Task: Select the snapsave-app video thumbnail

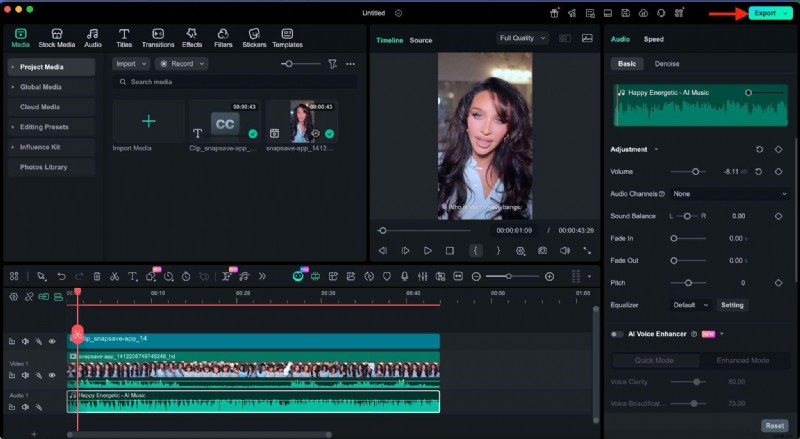Action: 302,121
